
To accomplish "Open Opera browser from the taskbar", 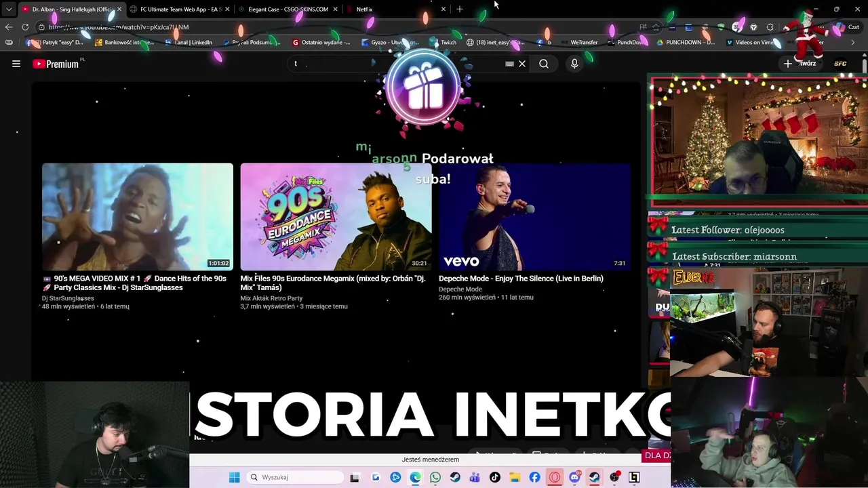I will [555, 477].
